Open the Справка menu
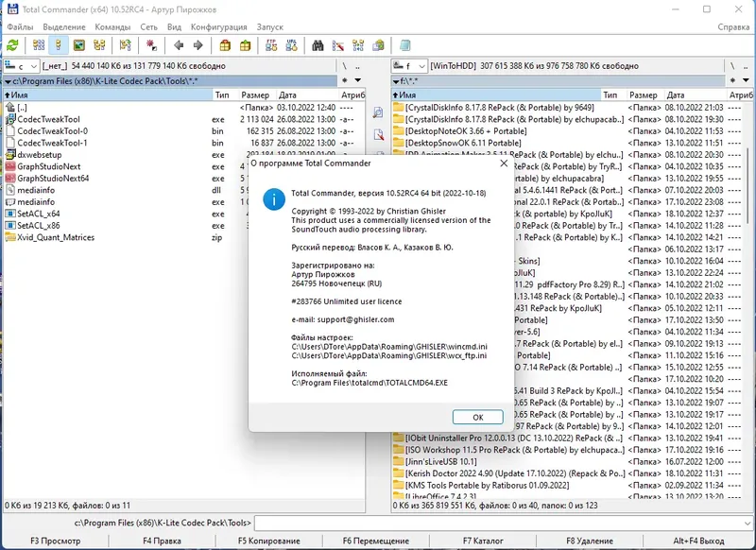Viewport: 756px width, 550px height. [x=733, y=27]
